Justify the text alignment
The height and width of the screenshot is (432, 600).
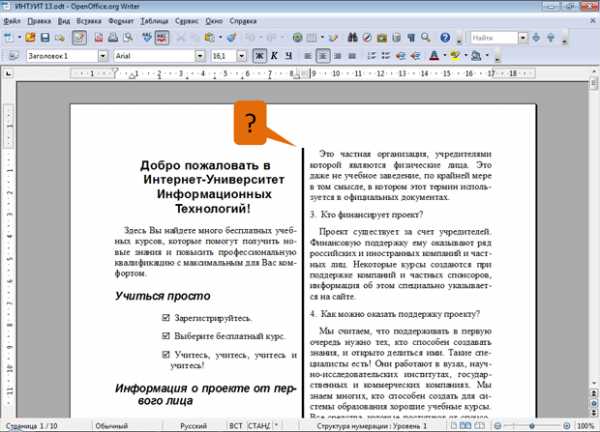(352, 56)
